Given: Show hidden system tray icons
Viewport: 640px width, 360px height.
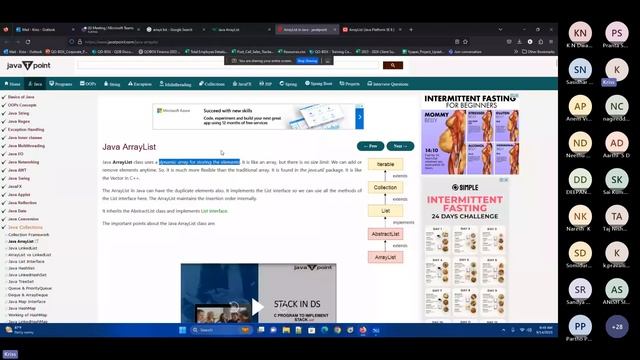Looking at the screenshot, I should (x=503, y=330).
